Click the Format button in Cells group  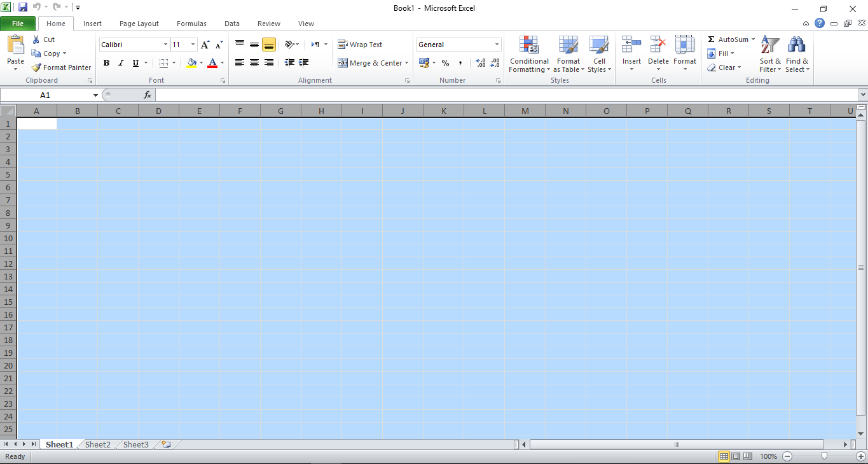tap(685, 55)
